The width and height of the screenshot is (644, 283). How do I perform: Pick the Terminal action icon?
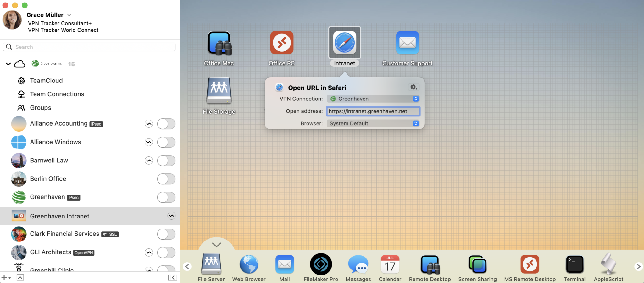(575, 264)
